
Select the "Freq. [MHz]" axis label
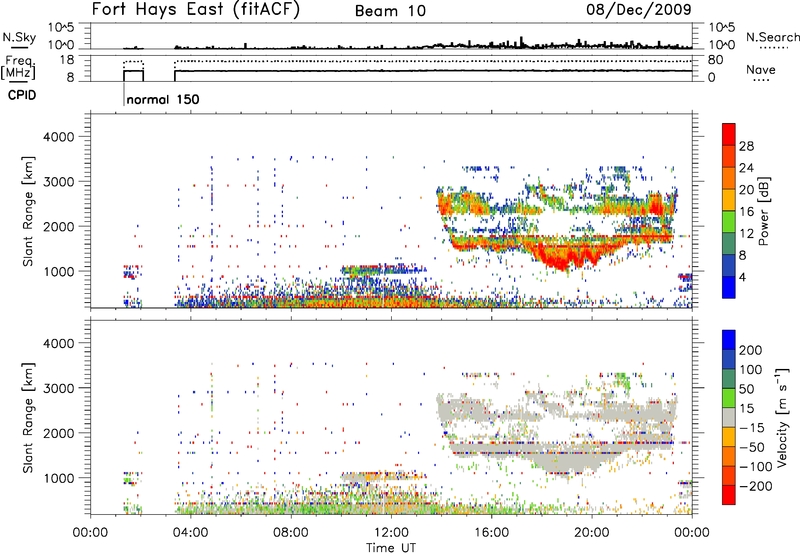pyautogui.click(x=18, y=67)
